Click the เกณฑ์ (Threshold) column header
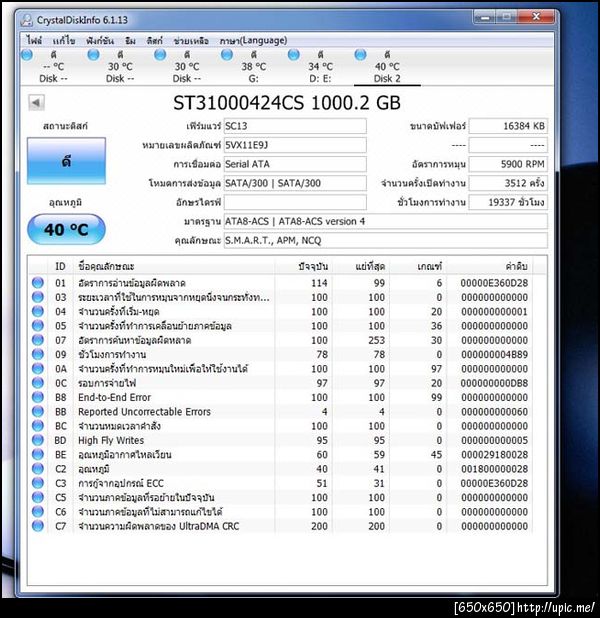The height and width of the screenshot is (618, 600). tap(418, 266)
